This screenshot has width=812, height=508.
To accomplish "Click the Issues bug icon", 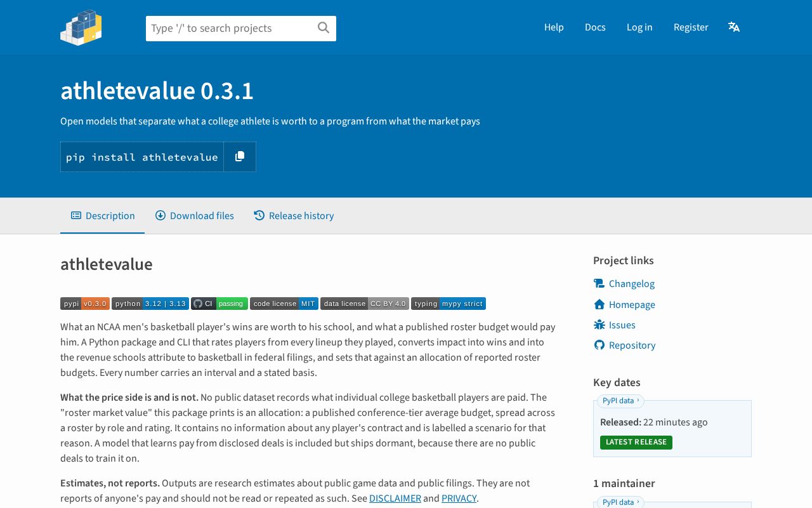I will point(599,325).
